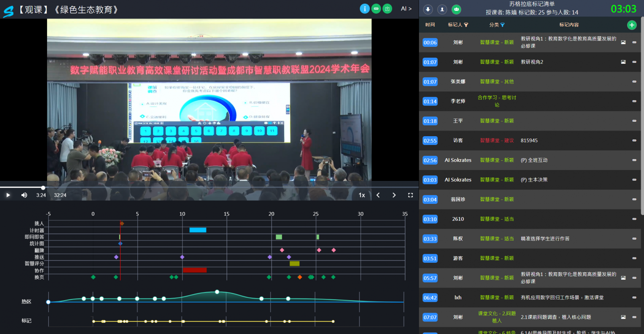Image resolution: width=644 pixels, height=334 pixels.
Task: Click the red 协作 block on timeline
Action: (x=195, y=270)
